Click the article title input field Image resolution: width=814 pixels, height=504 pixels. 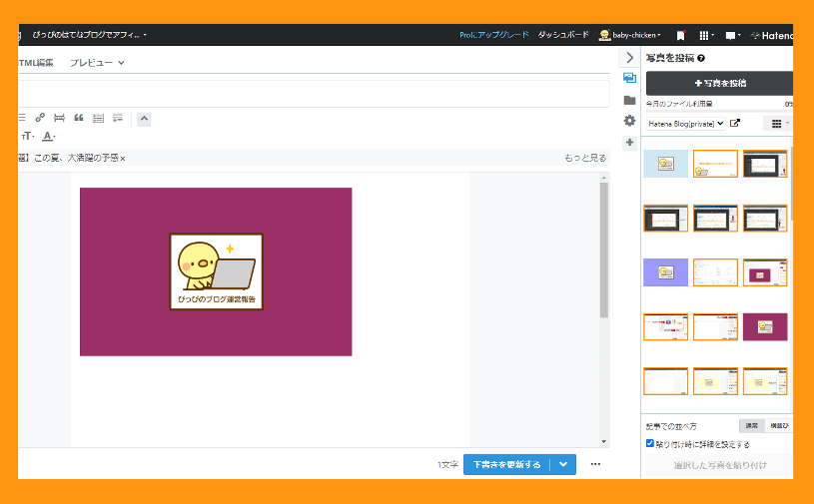pyautogui.click(x=314, y=94)
